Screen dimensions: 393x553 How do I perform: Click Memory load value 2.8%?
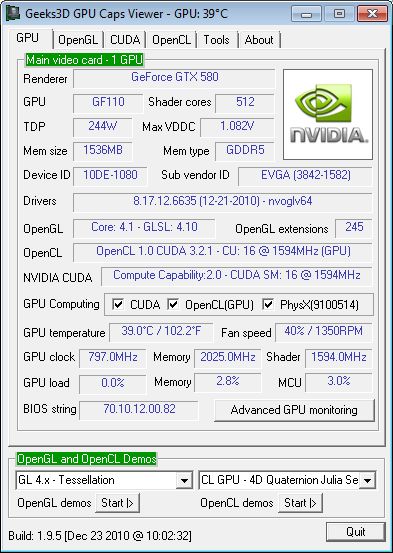pos(228,383)
